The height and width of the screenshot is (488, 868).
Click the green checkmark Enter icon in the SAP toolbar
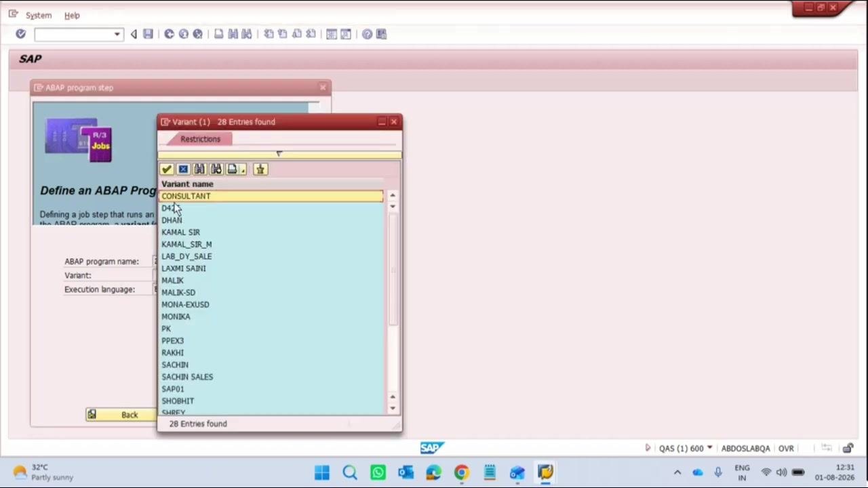20,34
